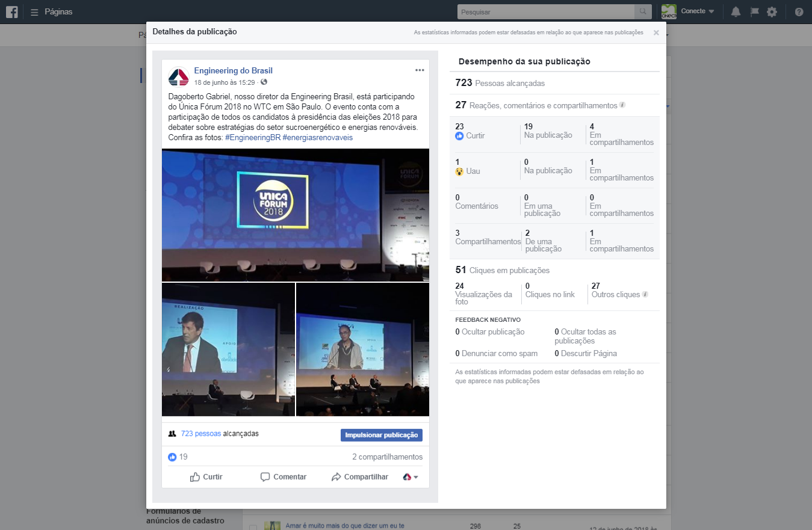
Task: Open the Facebook home logo
Action: (x=11, y=11)
